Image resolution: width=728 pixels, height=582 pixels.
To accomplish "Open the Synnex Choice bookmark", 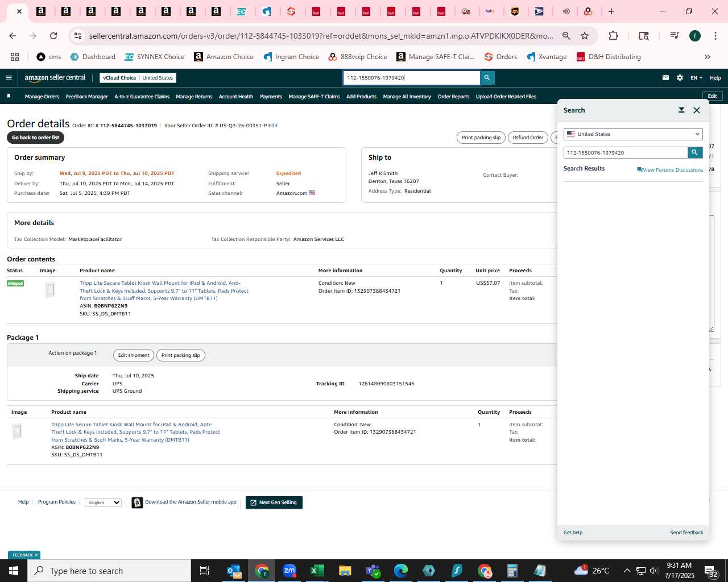I will 155,57.
